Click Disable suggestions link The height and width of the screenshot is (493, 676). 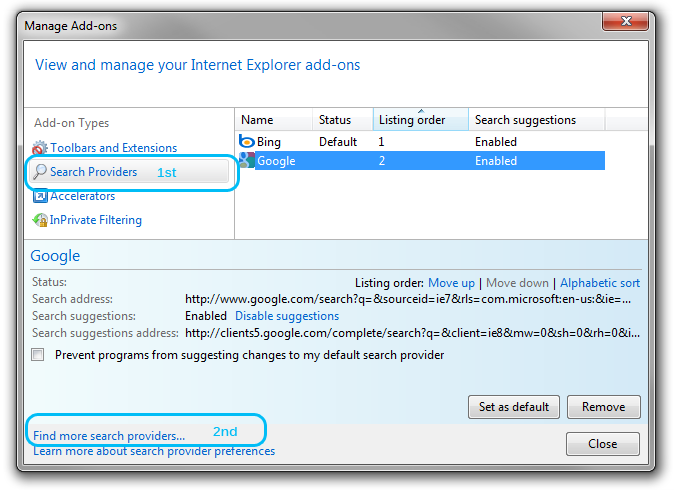pos(287,316)
